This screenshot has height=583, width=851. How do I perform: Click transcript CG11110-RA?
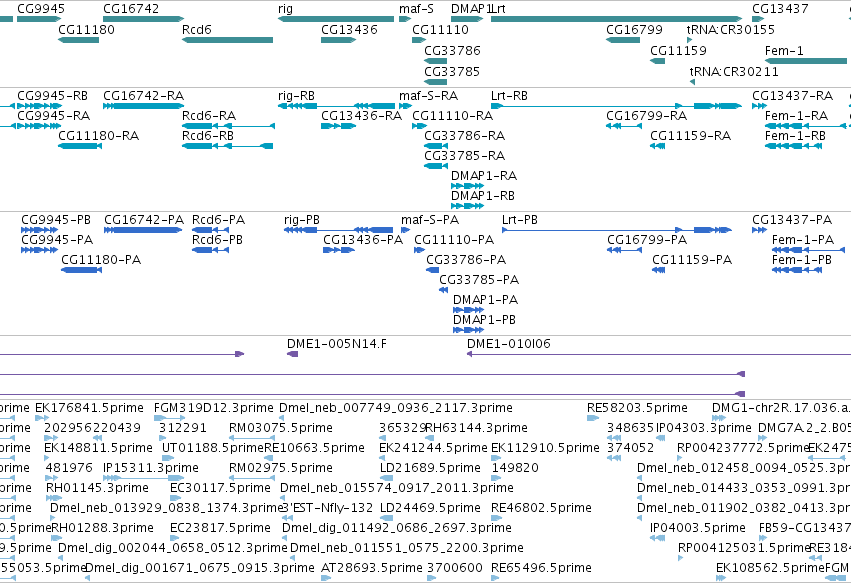tap(453, 116)
